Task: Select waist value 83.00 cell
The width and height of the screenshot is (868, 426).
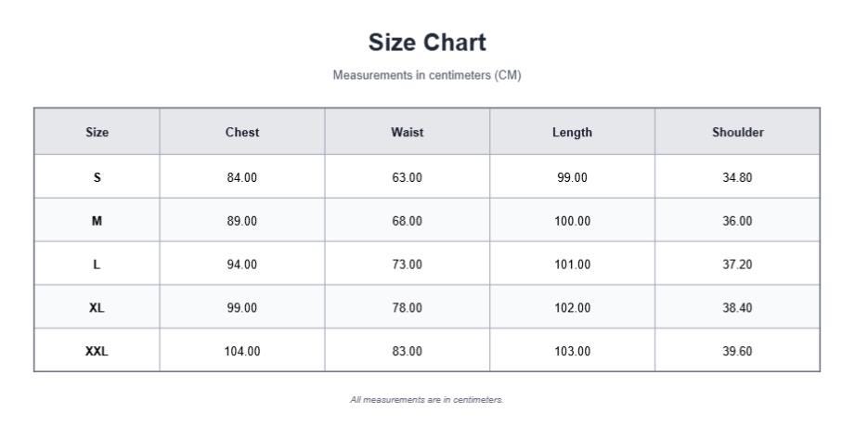Action: pos(407,352)
